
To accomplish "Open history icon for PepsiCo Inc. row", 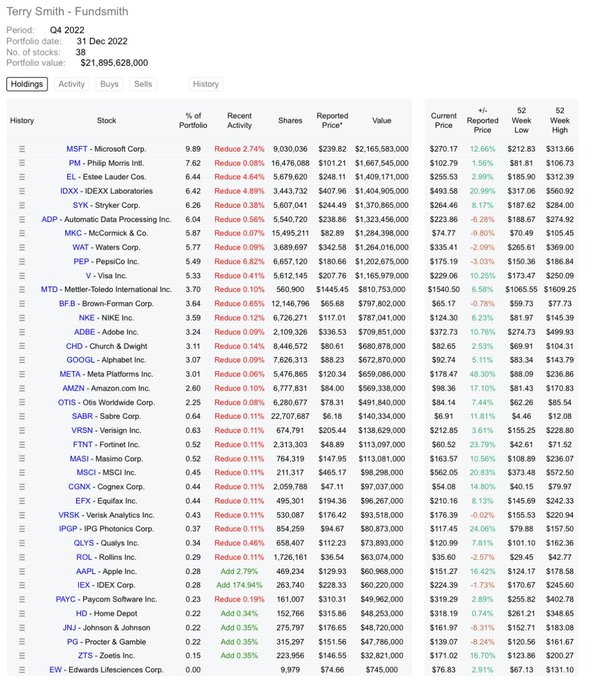I will click(22, 262).
